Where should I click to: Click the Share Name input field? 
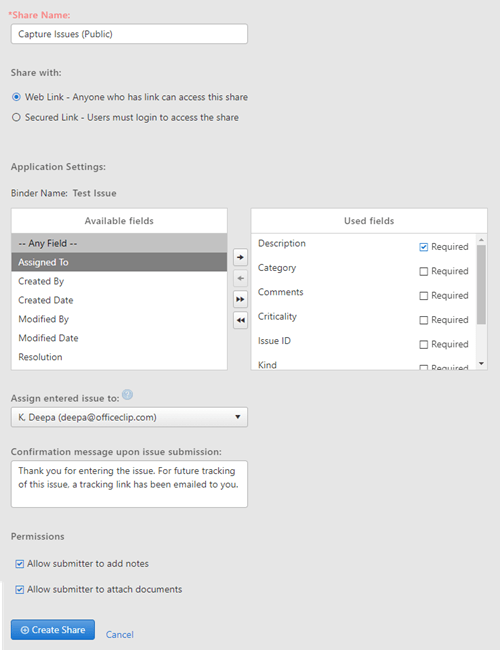coord(129,34)
